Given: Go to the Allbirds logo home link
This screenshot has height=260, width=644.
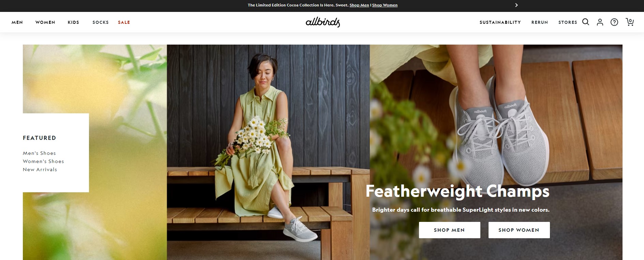Looking at the screenshot, I should pos(323,22).
